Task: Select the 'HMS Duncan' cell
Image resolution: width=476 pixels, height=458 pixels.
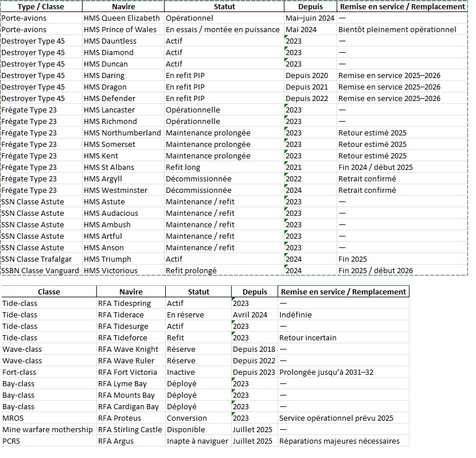Action: click(x=123, y=64)
